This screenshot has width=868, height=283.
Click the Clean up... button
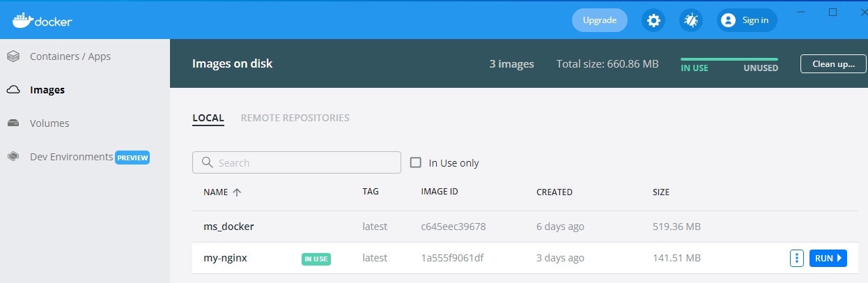(x=833, y=64)
